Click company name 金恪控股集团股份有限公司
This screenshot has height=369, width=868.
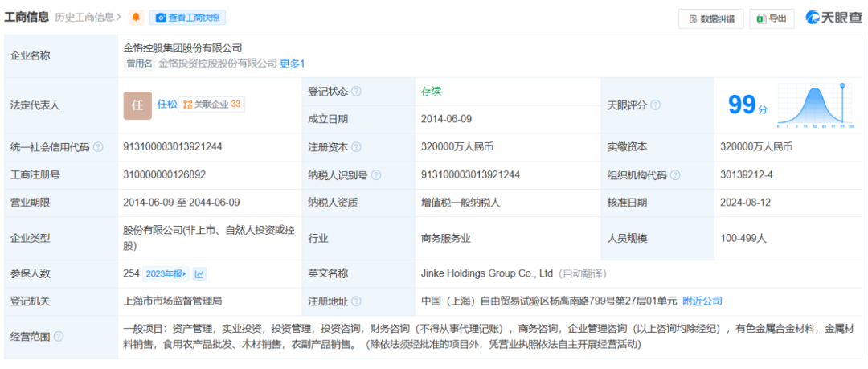[182, 48]
